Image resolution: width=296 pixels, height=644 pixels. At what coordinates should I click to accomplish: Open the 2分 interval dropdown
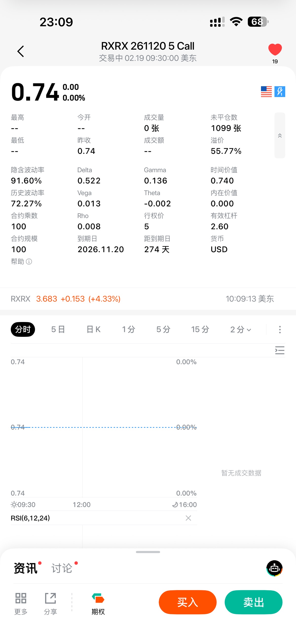point(240,329)
